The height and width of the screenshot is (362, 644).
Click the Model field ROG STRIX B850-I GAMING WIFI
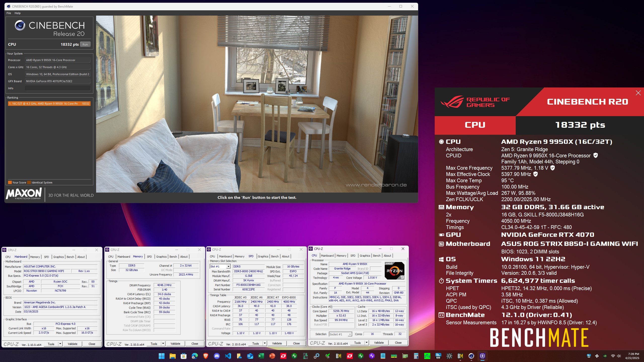tap(47, 271)
